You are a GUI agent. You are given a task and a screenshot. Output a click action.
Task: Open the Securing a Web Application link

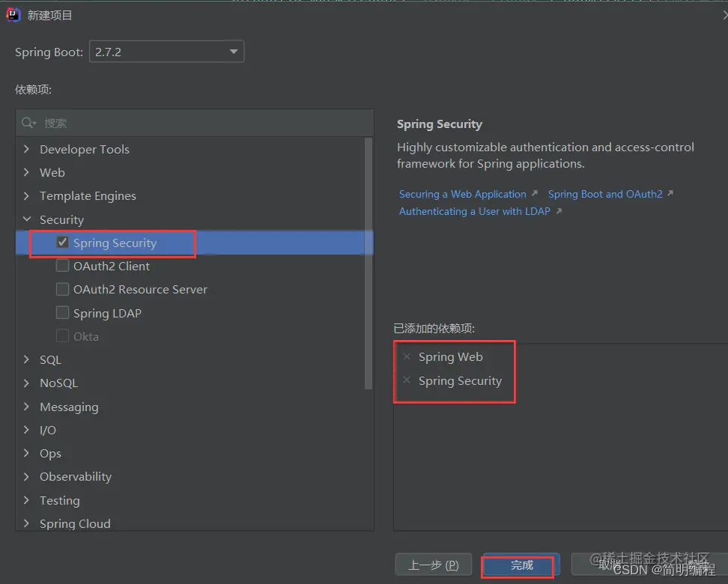pos(462,194)
